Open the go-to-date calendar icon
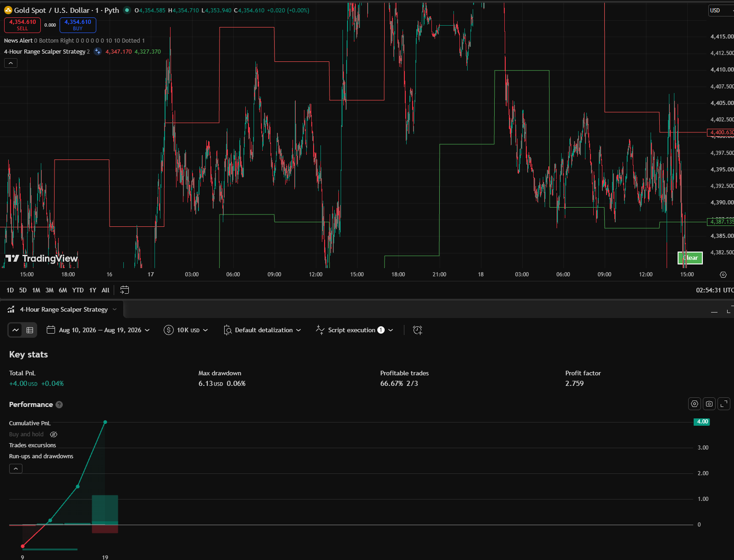The image size is (734, 560). coord(124,290)
